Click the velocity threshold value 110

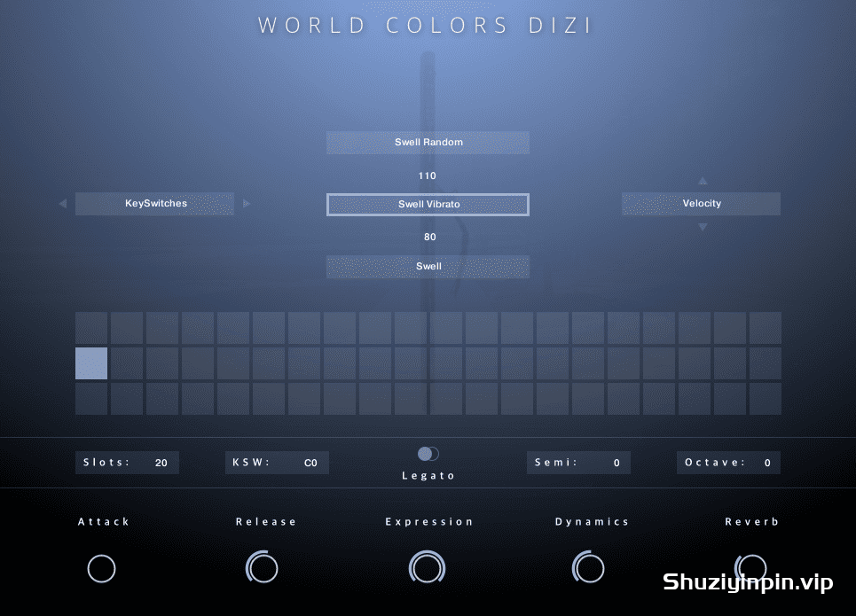427,175
